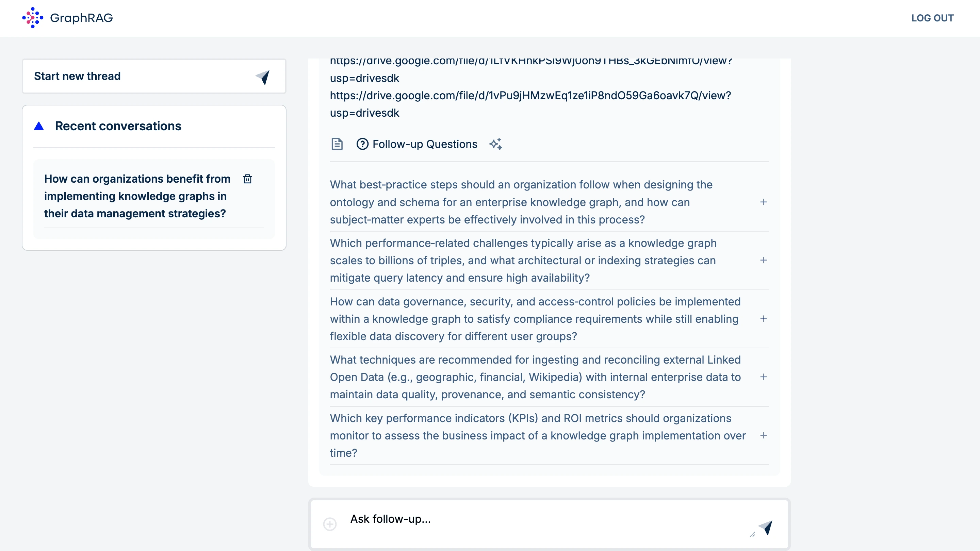Open the document sources icon
The height and width of the screenshot is (551, 980).
click(337, 144)
